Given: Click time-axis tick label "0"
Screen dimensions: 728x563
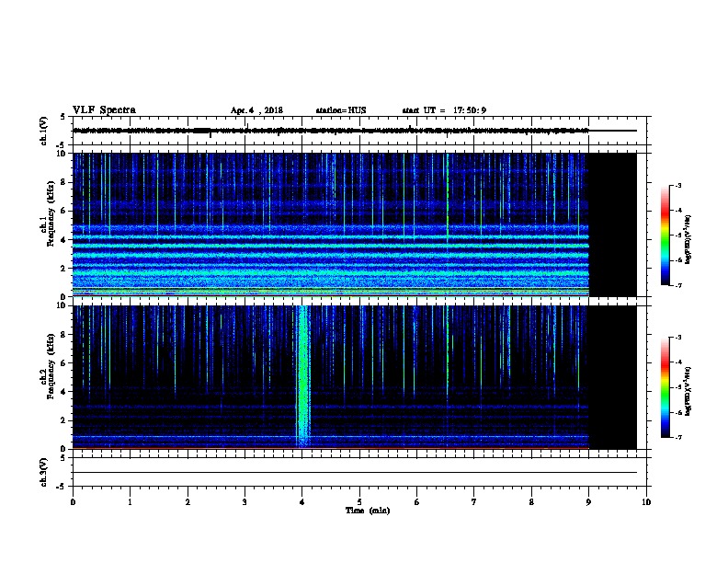Looking at the screenshot, I should [73, 502].
